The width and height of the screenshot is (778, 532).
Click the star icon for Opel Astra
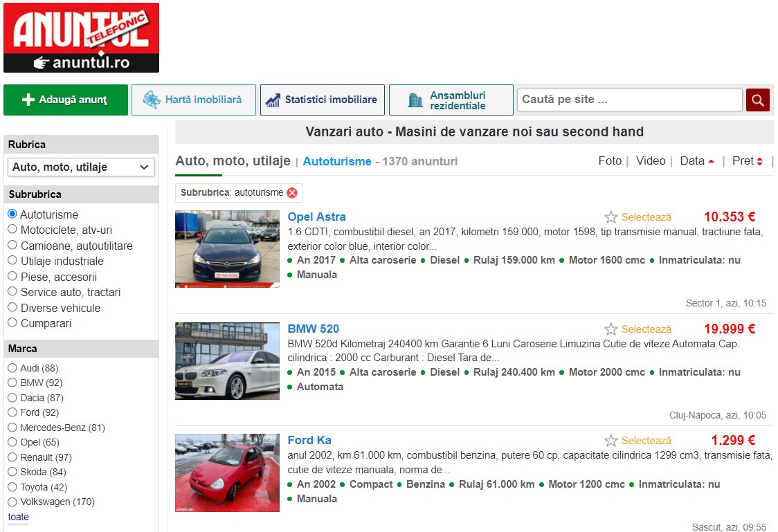pos(610,217)
